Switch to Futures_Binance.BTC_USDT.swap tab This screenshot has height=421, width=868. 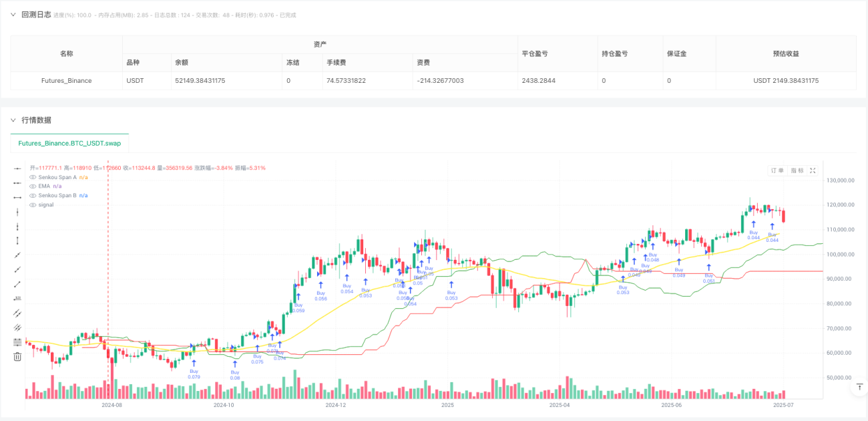69,143
